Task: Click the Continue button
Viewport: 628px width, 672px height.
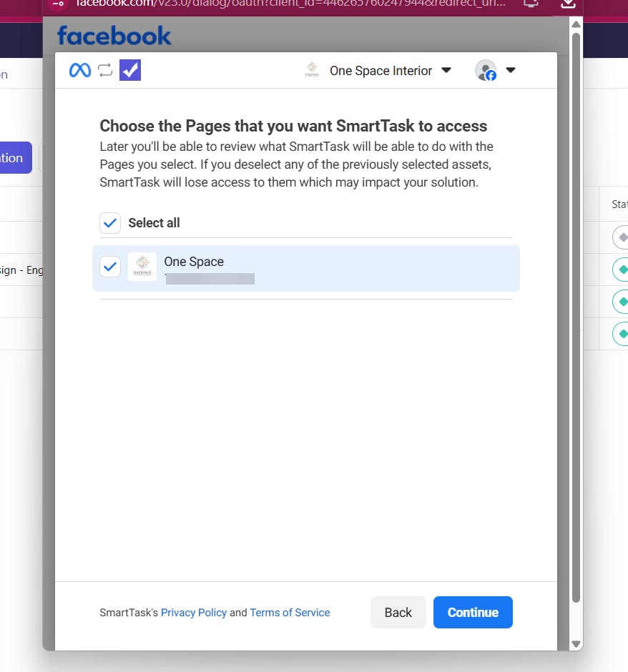Action: point(473,612)
